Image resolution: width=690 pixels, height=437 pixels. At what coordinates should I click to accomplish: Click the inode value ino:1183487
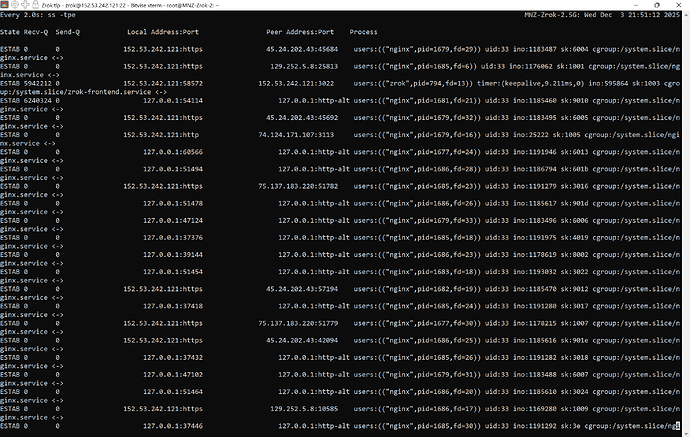[x=534, y=49]
